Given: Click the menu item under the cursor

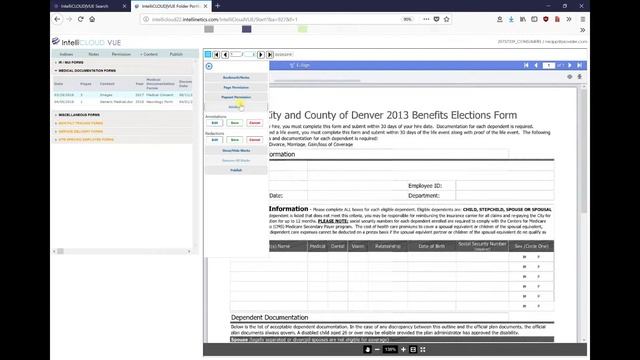Looking at the screenshot, I should [236, 107].
